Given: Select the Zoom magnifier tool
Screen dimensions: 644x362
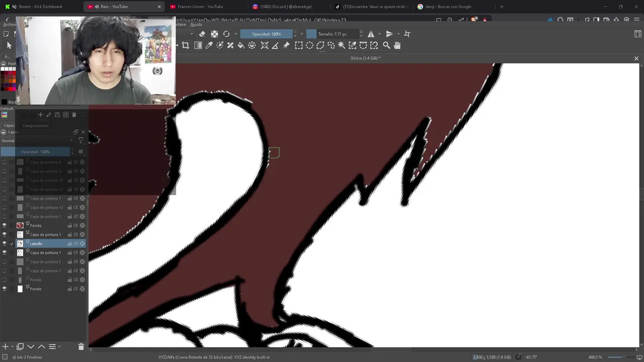Looking at the screenshot, I should click(x=386, y=45).
